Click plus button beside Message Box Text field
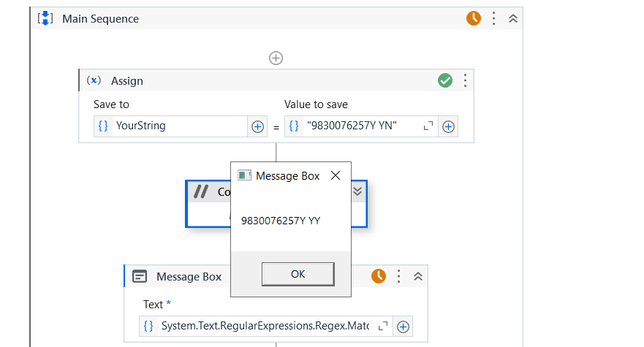 click(403, 327)
